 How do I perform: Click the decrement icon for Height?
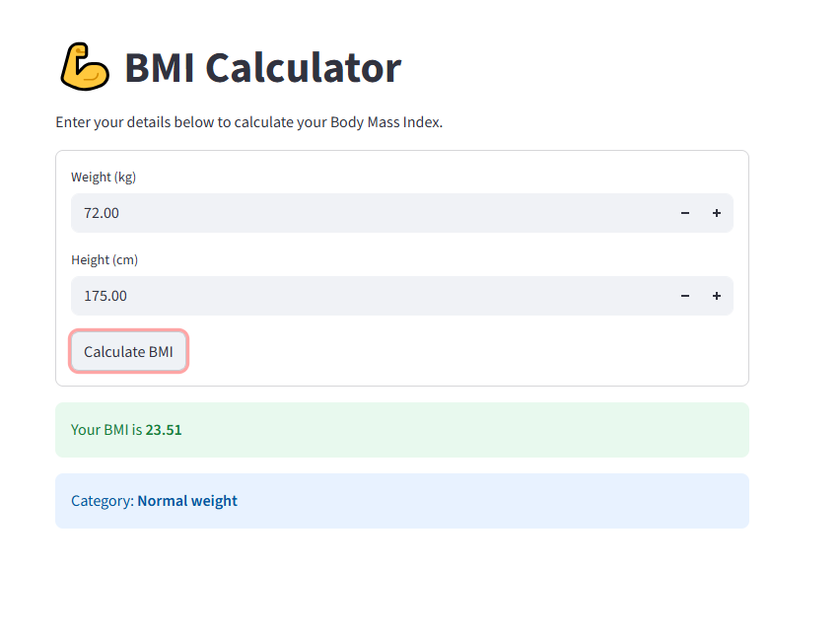(685, 295)
